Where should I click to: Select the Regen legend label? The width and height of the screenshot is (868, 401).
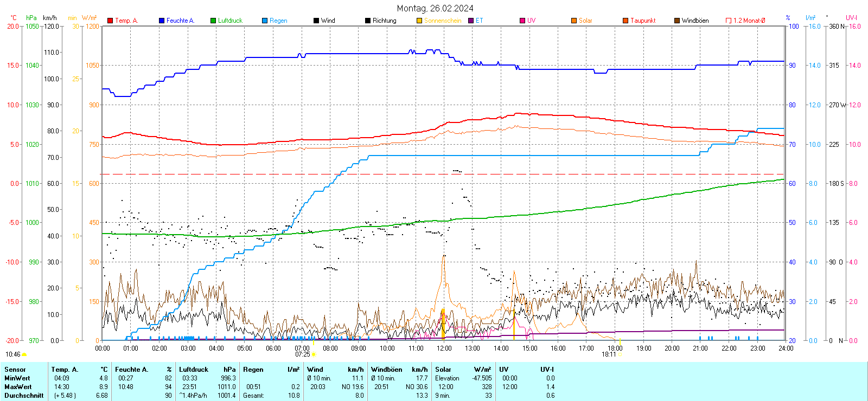click(x=278, y=21)
